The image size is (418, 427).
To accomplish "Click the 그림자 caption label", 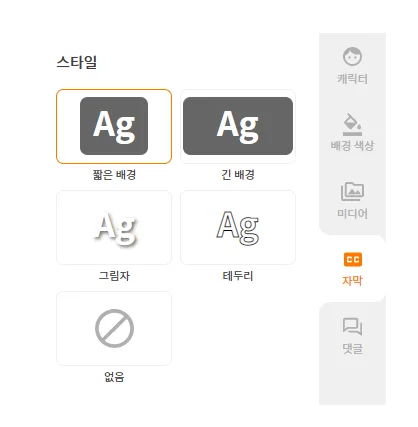I will (114, 276).
